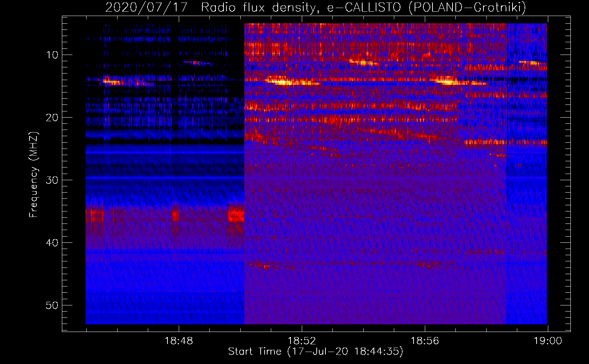This screenshot has width=589, height=364.
Task: Click the frequency tick label 50
Action: [x=52, y=305]
